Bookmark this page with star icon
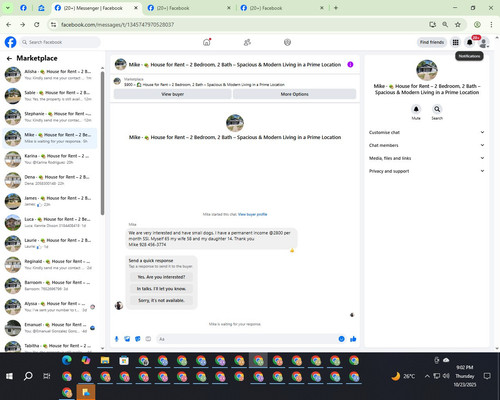Screen dimensions: 500x400 pyautogui.click(x=458, y=24)
